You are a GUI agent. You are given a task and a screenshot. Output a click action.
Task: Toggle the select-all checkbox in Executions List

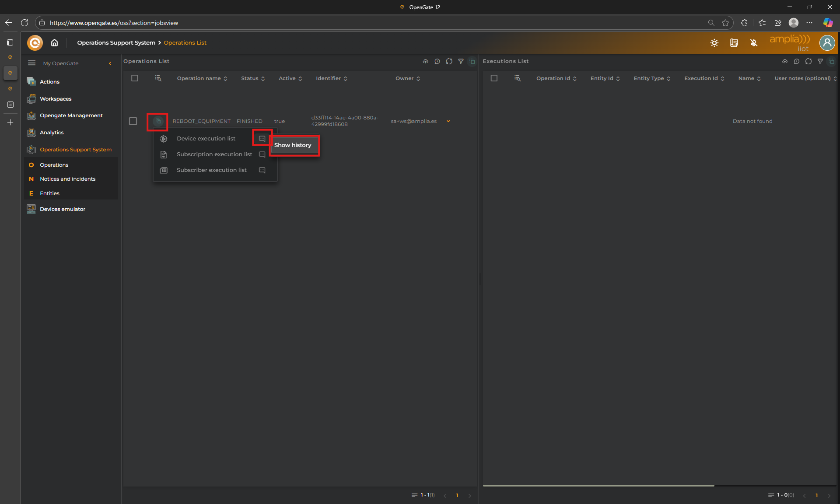pyautogui.click(x=494, y=78)
